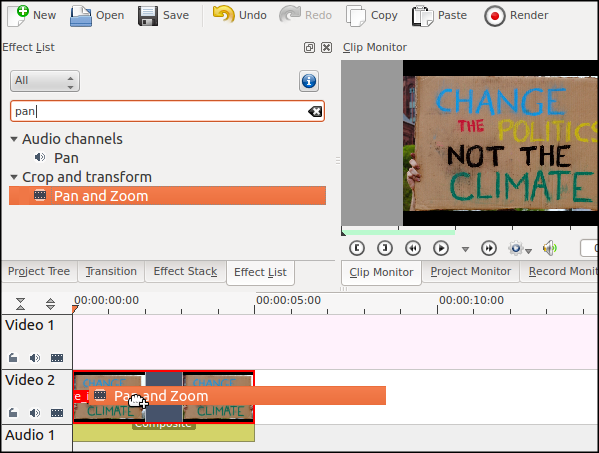Clear the effect search field
Viewport: 599px width, 453px height.
click(x=315, y=112)
